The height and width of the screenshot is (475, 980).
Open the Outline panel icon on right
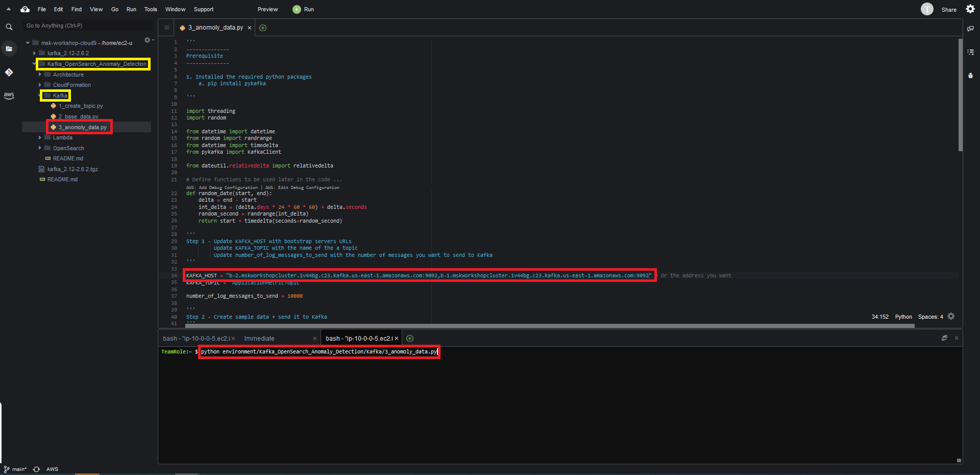tap(970, 52)
